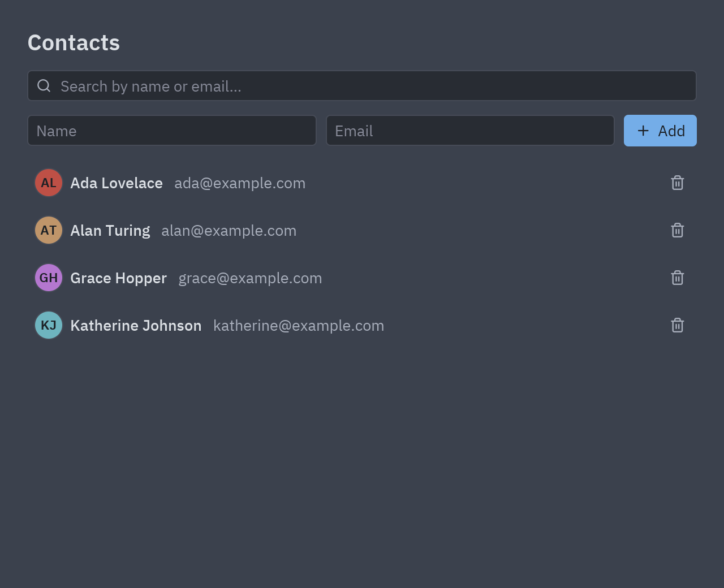Click the AL avatar circle
This screenshot has height=588, width=724.
[x=49, y=183]
